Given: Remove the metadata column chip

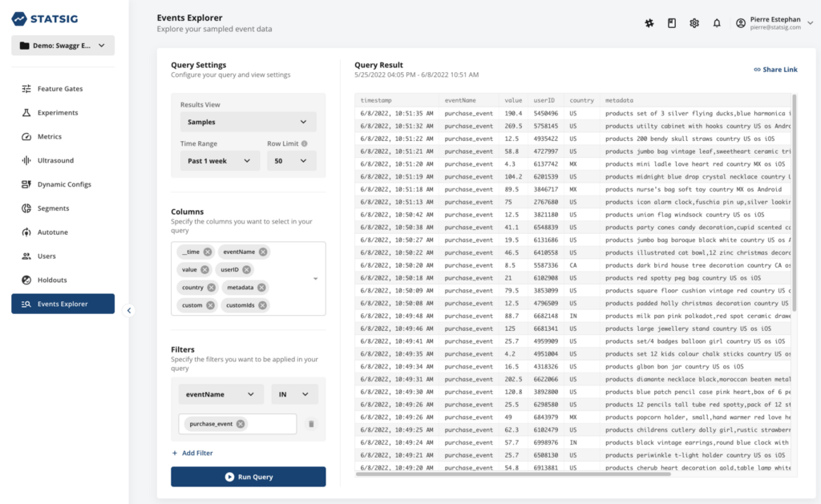Looking at the screenshot, I should [x=261, y=288].
